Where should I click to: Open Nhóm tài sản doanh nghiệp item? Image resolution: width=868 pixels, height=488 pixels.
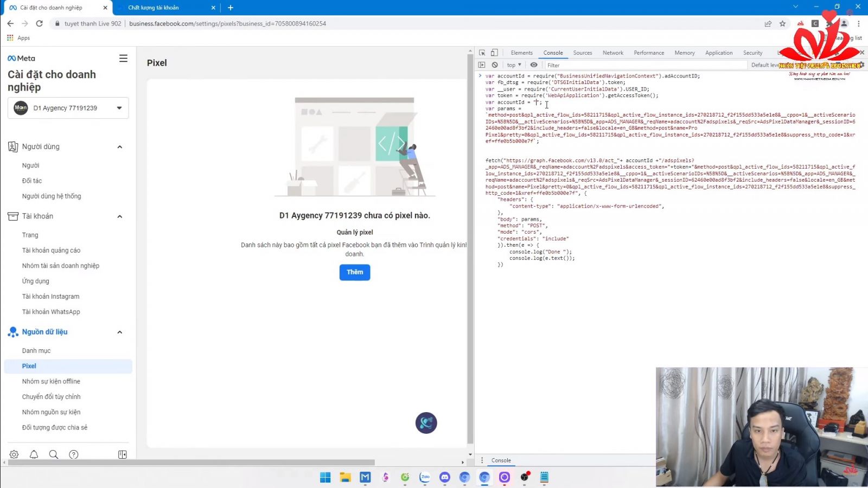coord(61,266)
